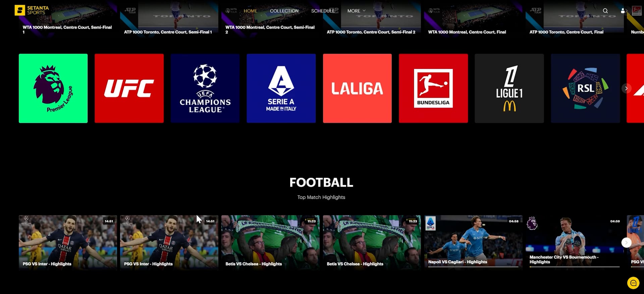Click Manchester City VS Bournemouth progress bar
Viewport: 644px width, 294px height.
pos(574,267)
